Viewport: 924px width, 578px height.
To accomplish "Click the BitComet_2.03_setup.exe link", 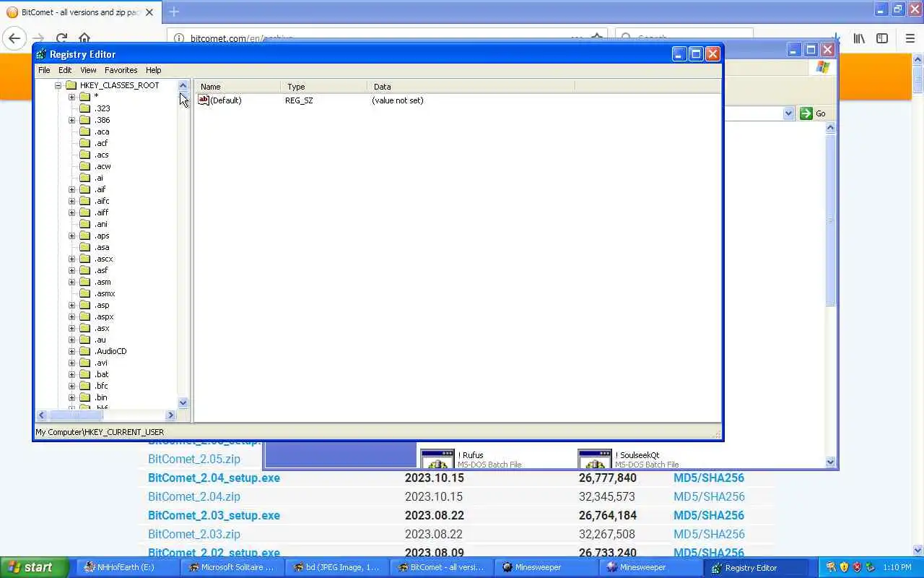I will pyautogui.click(x=214, y=515).
